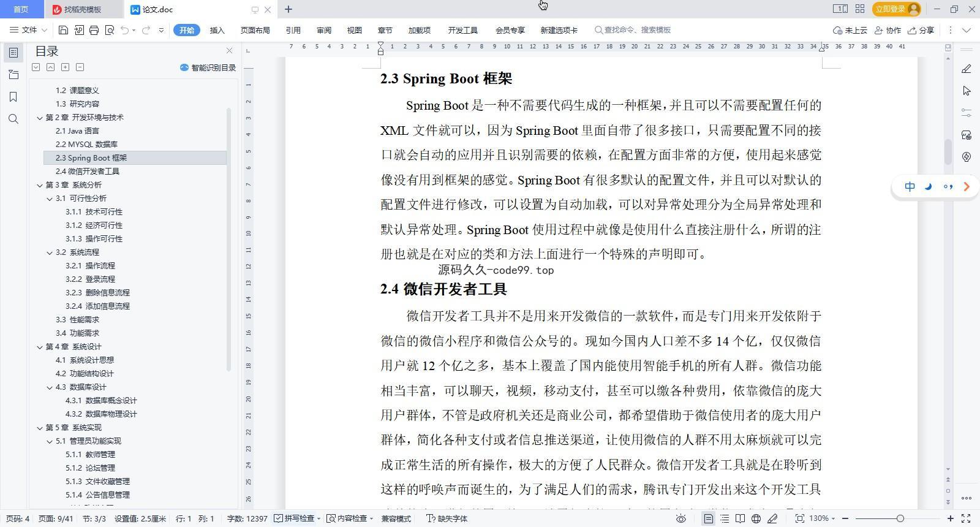
Task: Click the zoom in plus button
Action: [x=949, y=518]
